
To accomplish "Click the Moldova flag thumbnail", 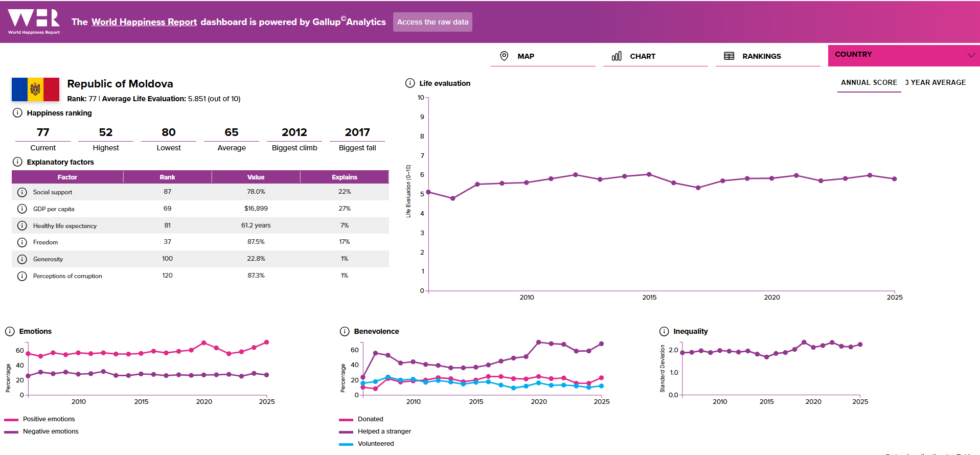I will click(x=35, y=89).
